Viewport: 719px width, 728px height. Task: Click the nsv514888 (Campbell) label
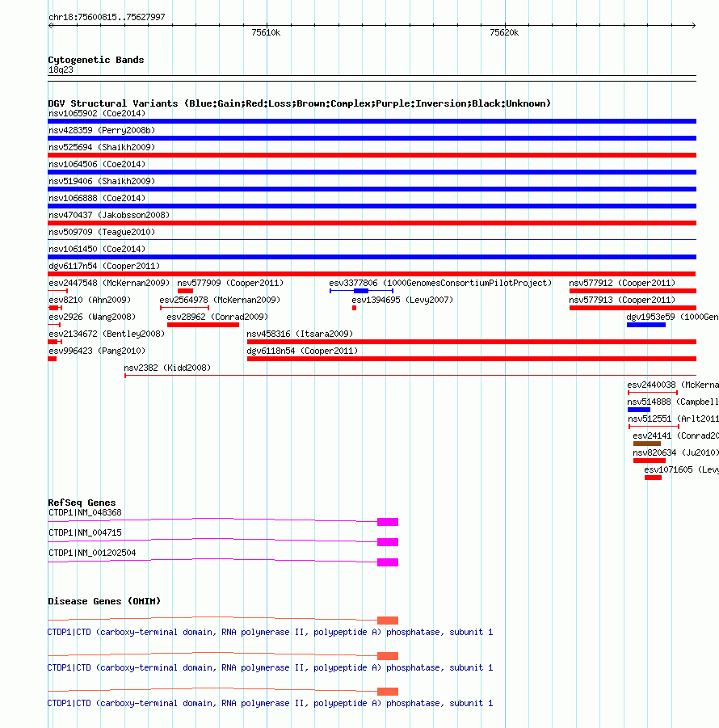[673, 402]
